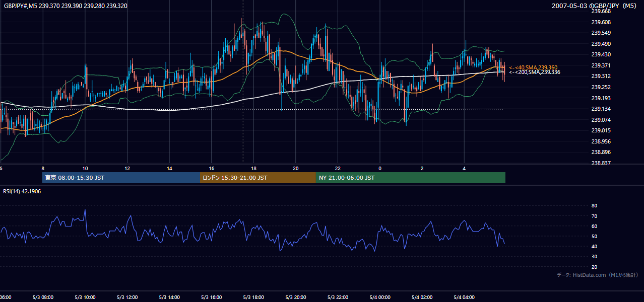This screenshot has width=644, height=302.
Task: Click the '2007-05-03 のGBP/JPY（M5）' chart title
Action: point(595,6)
